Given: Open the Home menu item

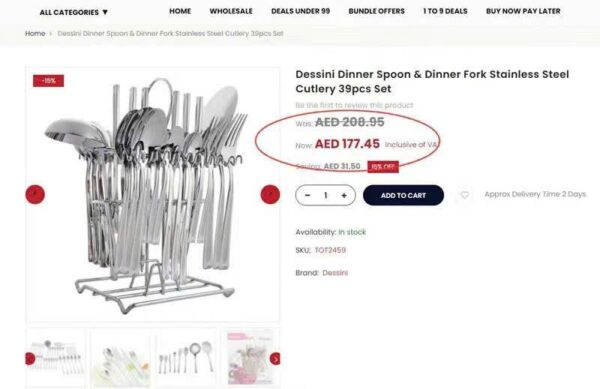Looking at the screenshot, I should coord(180,11).
